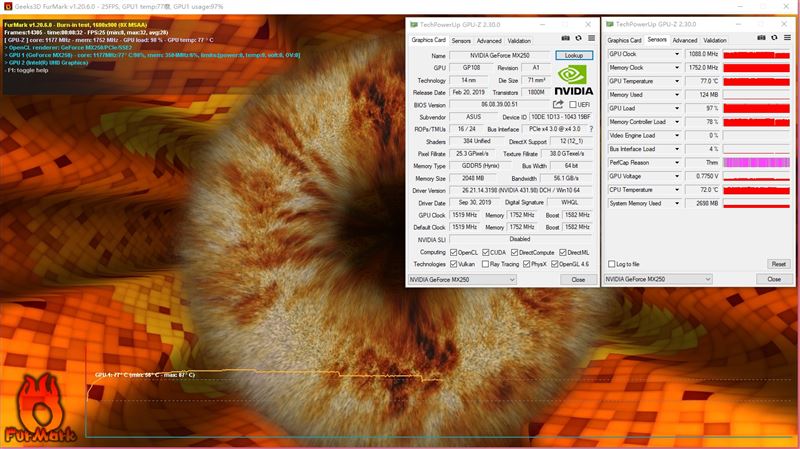Select Graphics Card tab in left GPU-Z window
This screenshot has width=800, height=449.
[429, 40]
